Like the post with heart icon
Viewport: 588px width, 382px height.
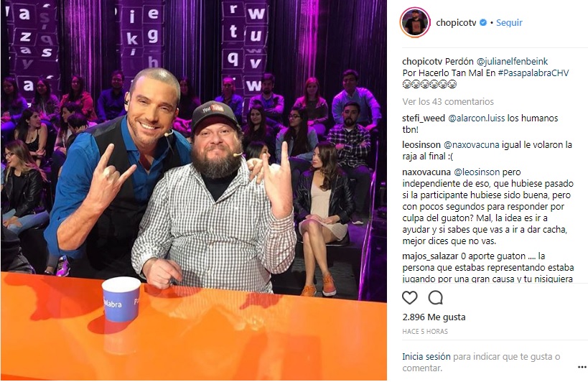(409, 298)
